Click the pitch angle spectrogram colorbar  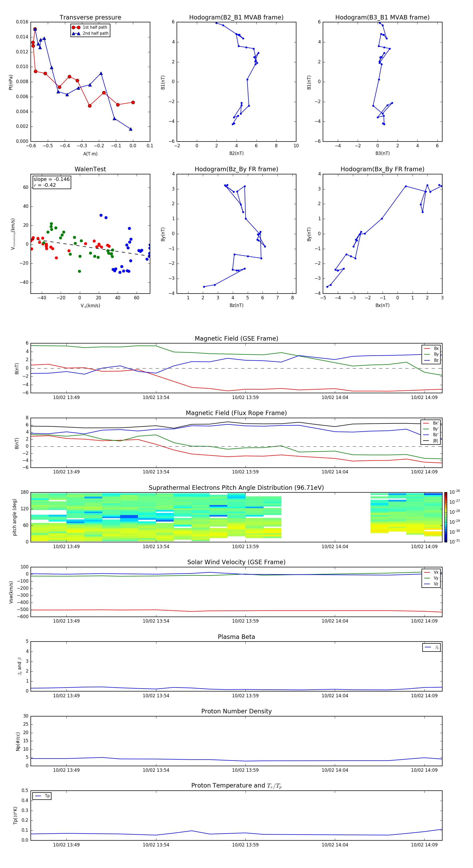[446, 517]
